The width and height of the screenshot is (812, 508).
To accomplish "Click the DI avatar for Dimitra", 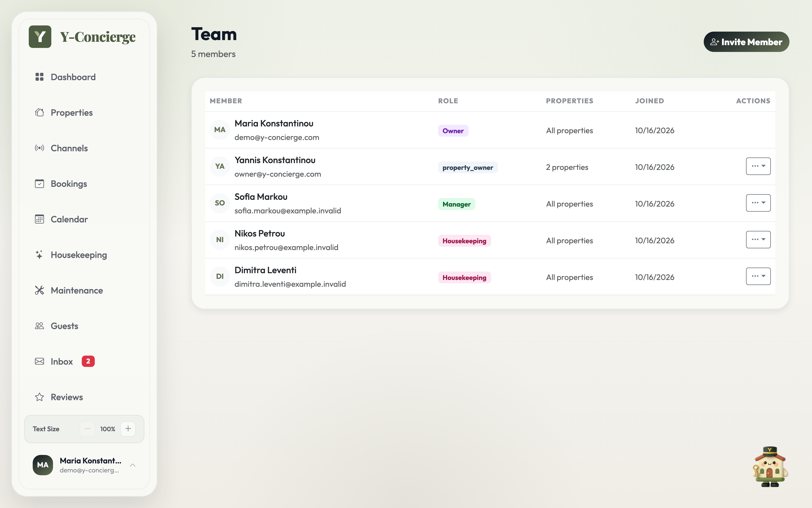I will click(220, 276).
